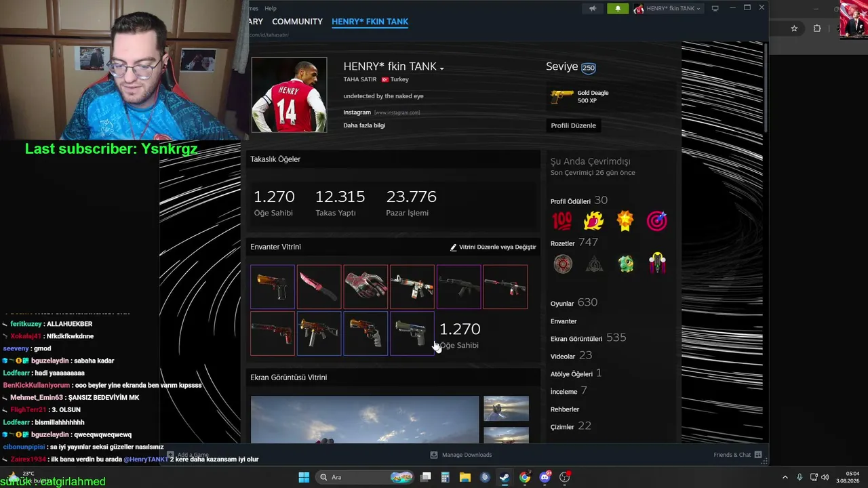Select the orange Desert Eagle pistol item
Screen dimensions: 868x488
(x=273, y=287)
